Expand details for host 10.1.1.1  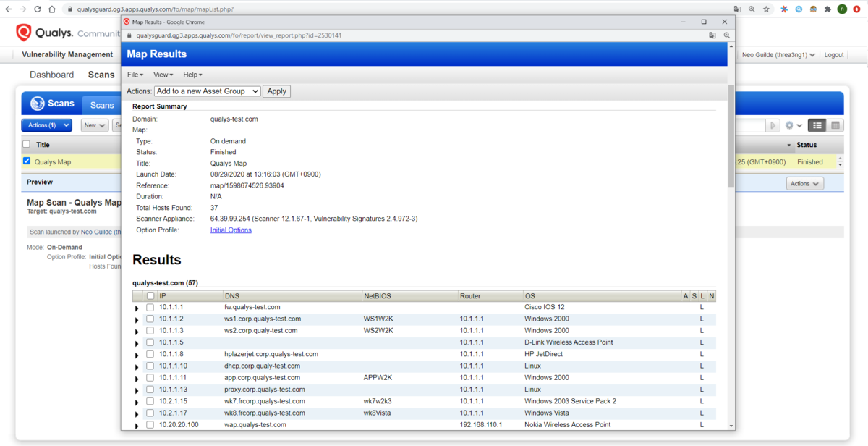click(x=137, y=308)
